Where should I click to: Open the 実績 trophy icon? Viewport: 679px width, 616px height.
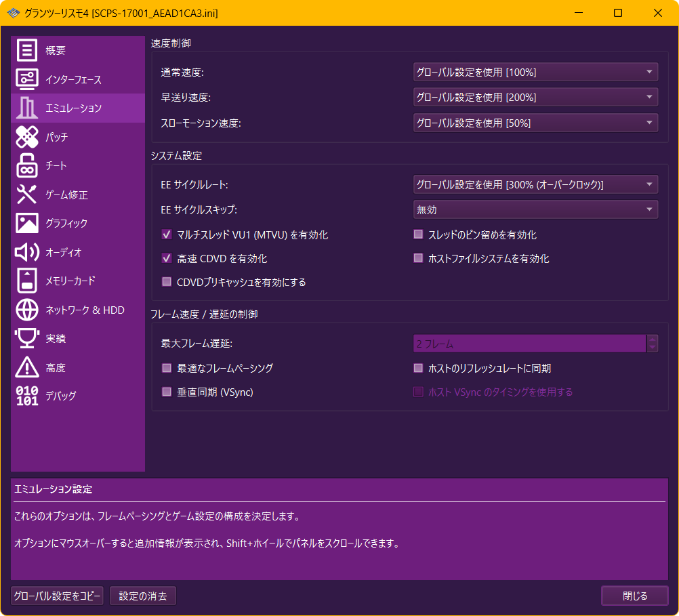pos(27,338)
